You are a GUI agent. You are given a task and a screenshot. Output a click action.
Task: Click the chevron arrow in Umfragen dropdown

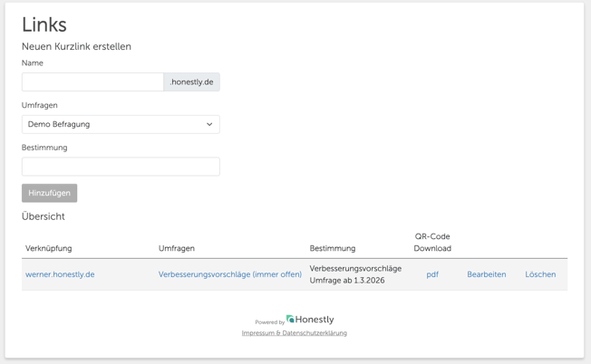209,125
